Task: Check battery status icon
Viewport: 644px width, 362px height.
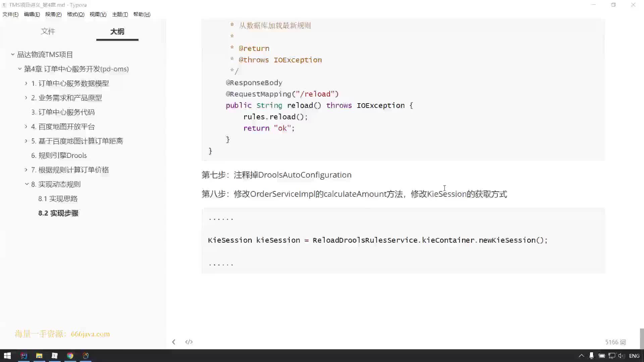Action: pos(601,356)
